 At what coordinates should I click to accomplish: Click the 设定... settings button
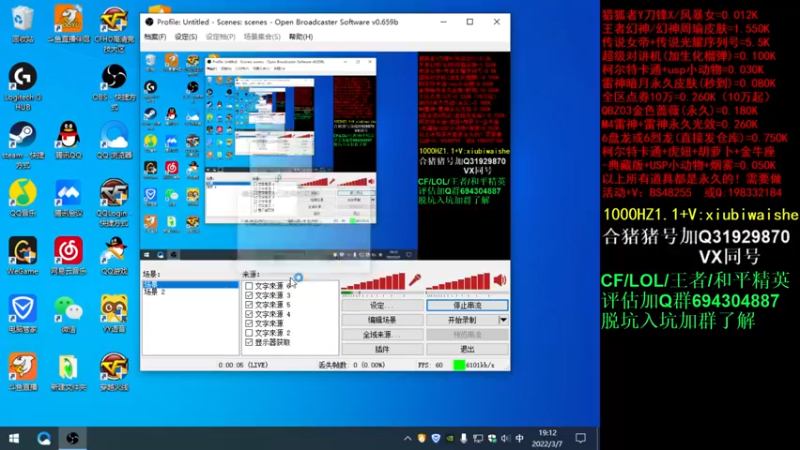[382, 305]
